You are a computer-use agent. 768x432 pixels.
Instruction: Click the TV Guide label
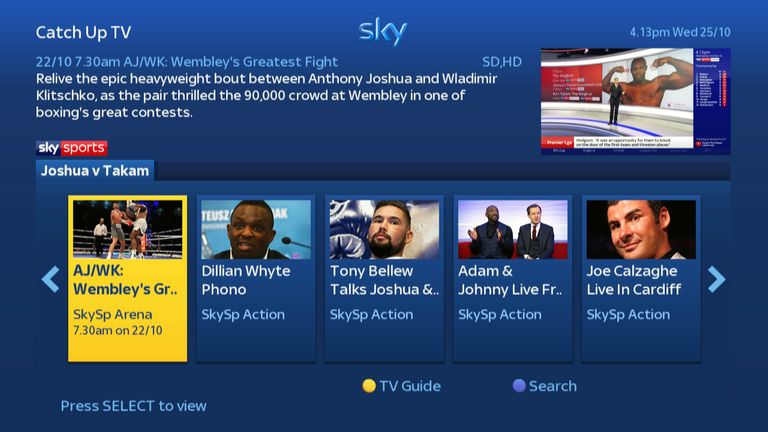(x=410, y=386)
